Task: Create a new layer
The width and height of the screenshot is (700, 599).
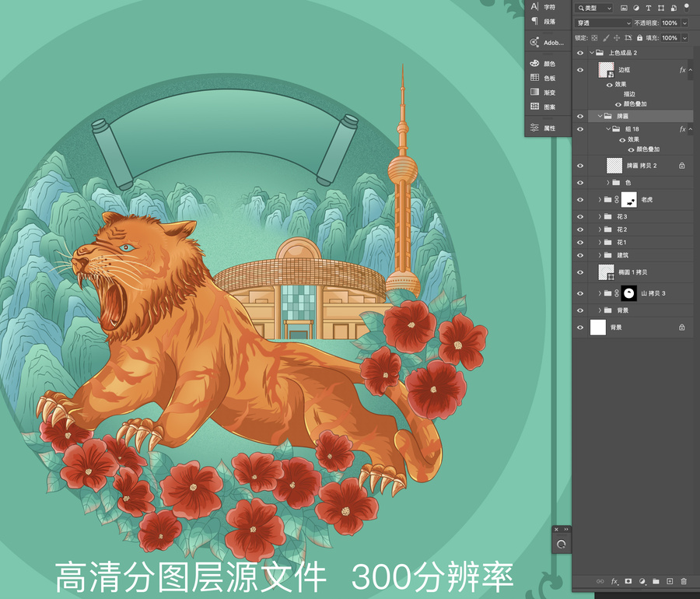Action: coord(670,581)
